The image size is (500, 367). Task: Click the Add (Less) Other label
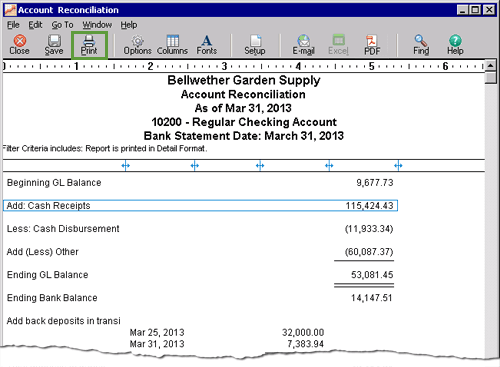(x=43, y=252)
